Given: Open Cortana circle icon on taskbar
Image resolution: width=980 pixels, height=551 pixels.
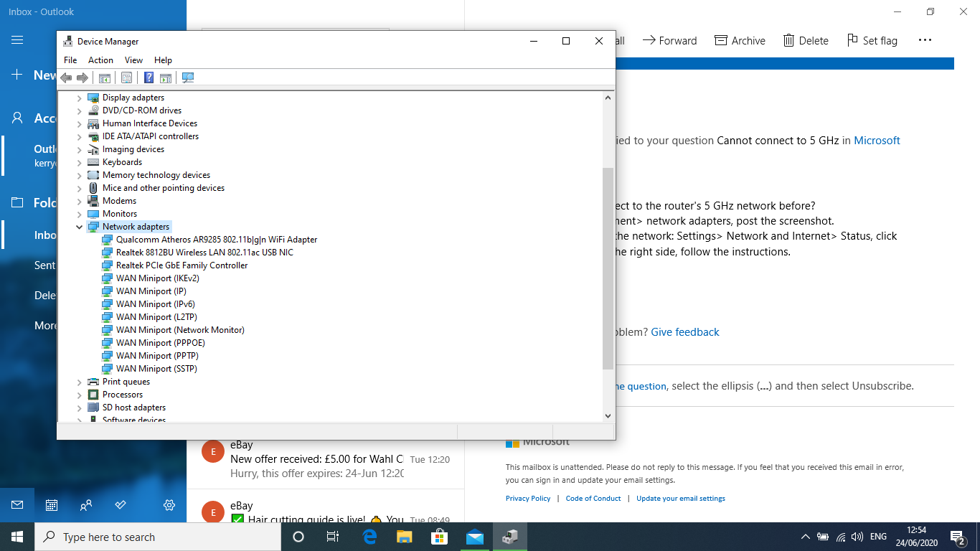Looking at the screenshot, I should click(298, 537).
